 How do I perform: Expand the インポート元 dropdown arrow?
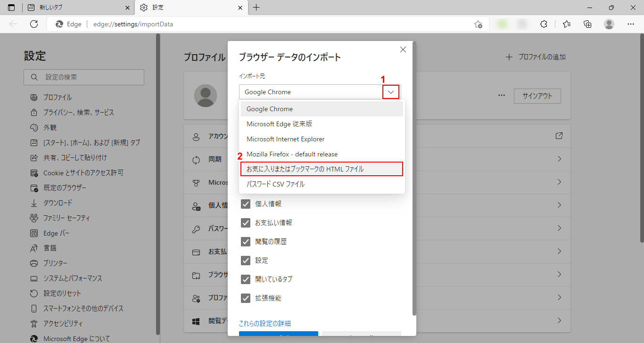(x=391, y=92)
